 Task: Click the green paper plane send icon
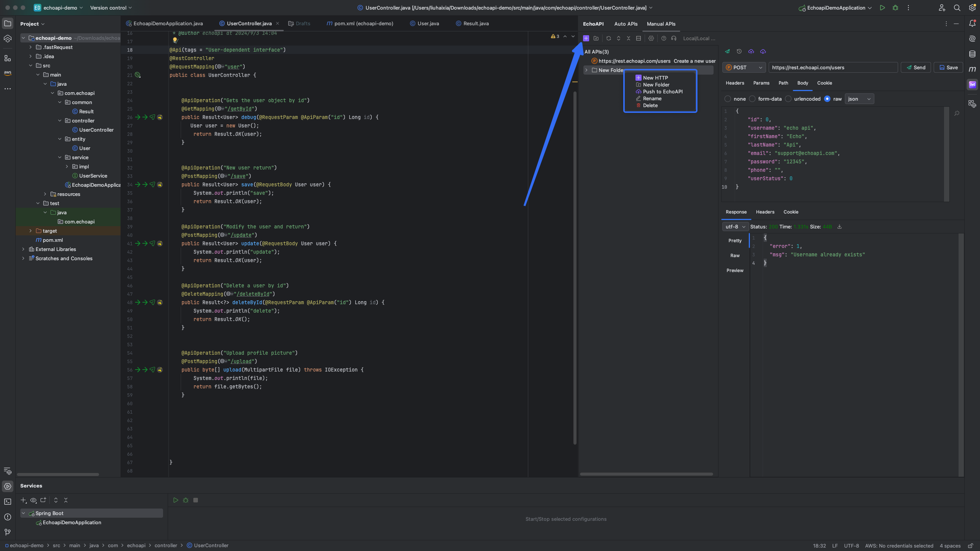[x=727, y=51]
